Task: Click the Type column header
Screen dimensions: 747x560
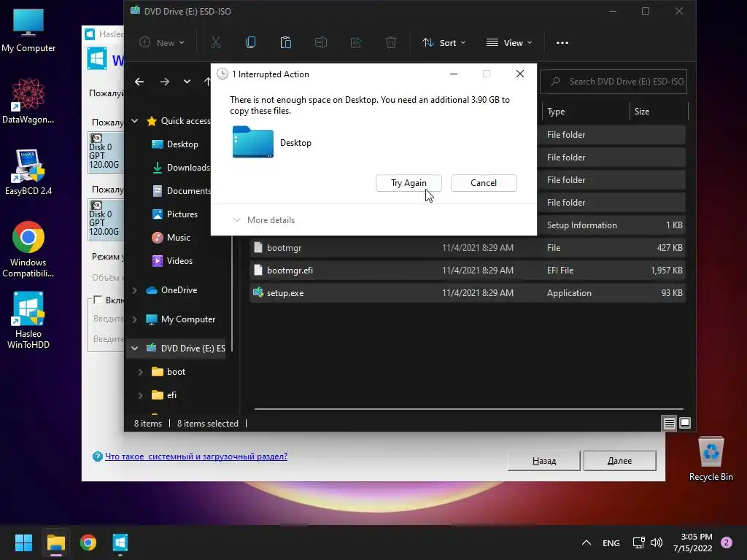Action: (x=586, y=112)
